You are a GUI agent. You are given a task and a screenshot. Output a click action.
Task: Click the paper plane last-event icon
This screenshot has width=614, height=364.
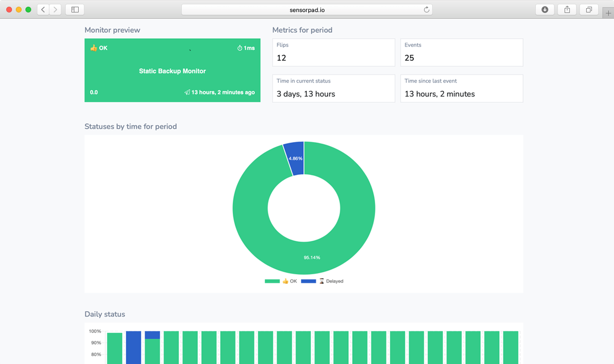click(x=187, y=92)
